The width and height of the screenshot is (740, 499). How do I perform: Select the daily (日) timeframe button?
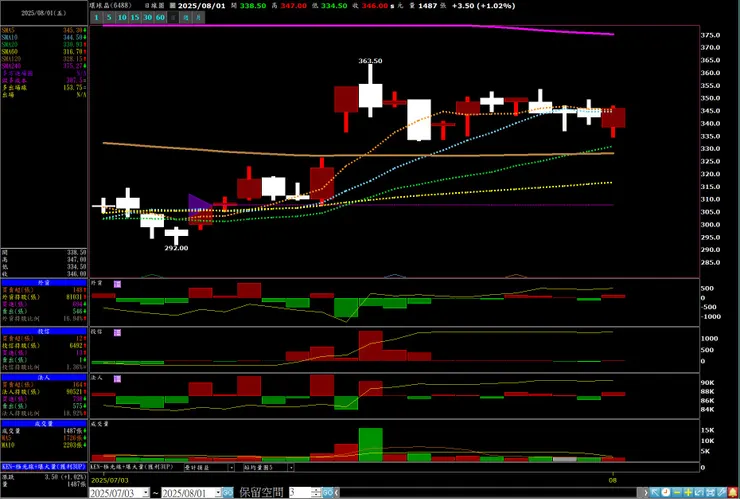click(x=173, y=17)
